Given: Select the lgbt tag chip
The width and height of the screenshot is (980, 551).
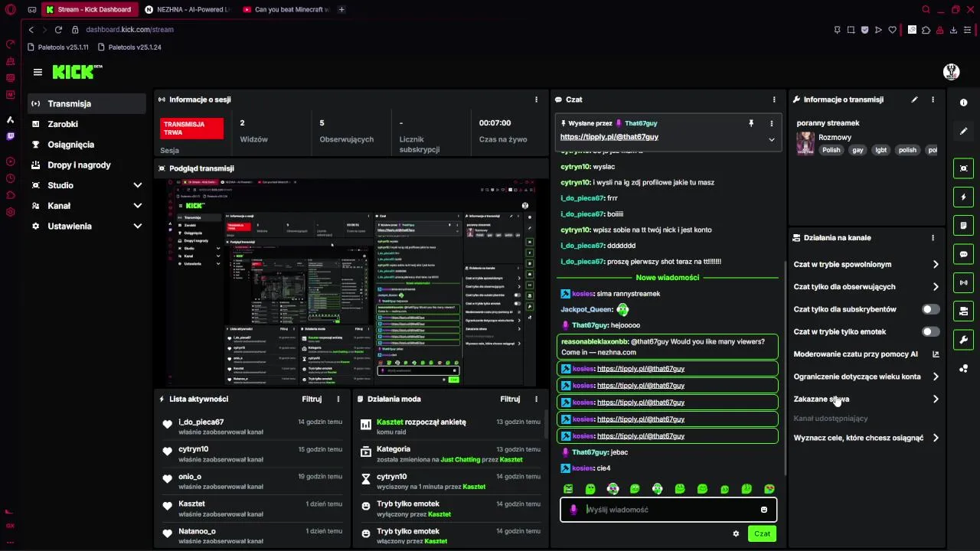Looking at the screenshot, I should 881,150.
